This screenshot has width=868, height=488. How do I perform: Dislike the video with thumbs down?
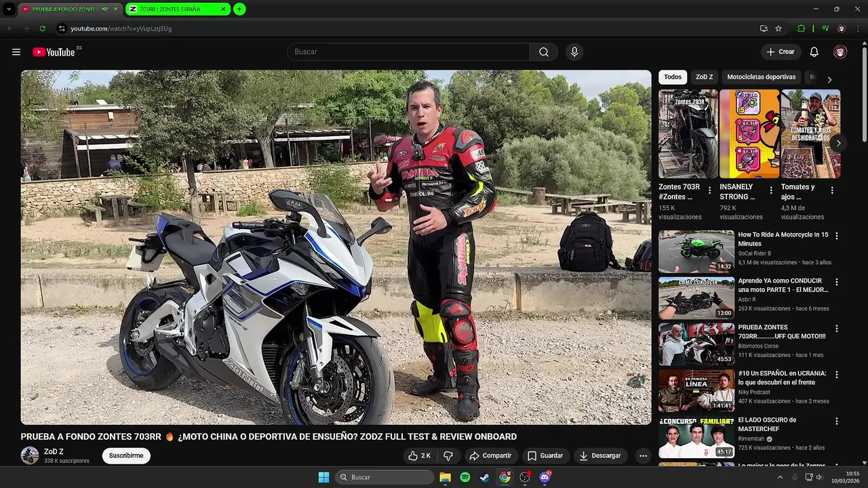[x=448, y=455]
